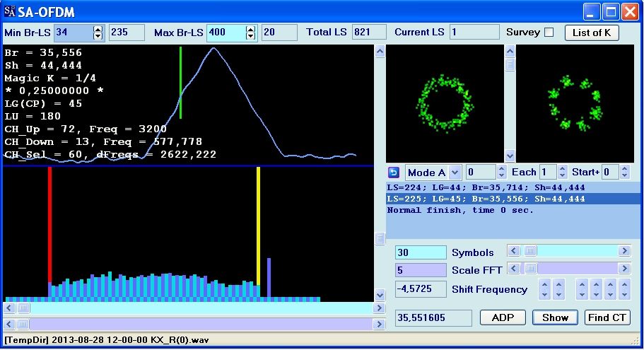Open the Mode A dropdown

point(455,173)
